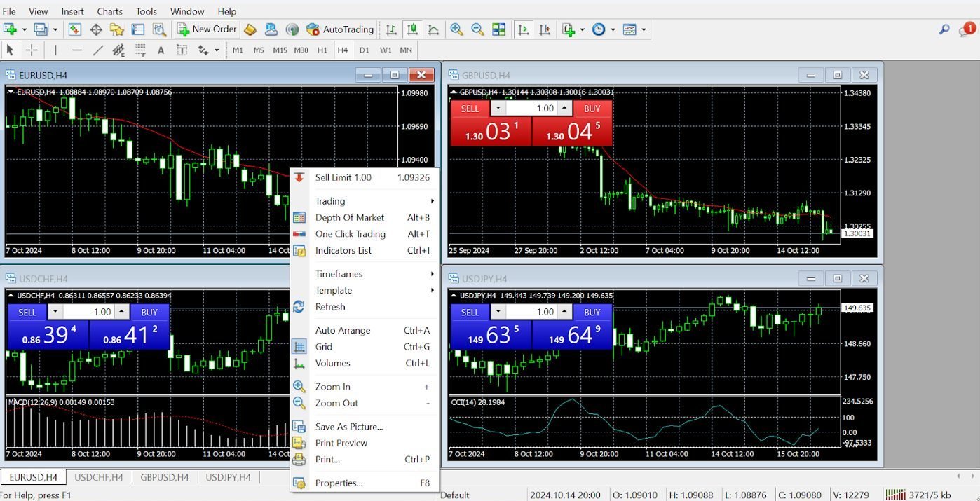Click GBPUSD volume input field

(531, 109)
